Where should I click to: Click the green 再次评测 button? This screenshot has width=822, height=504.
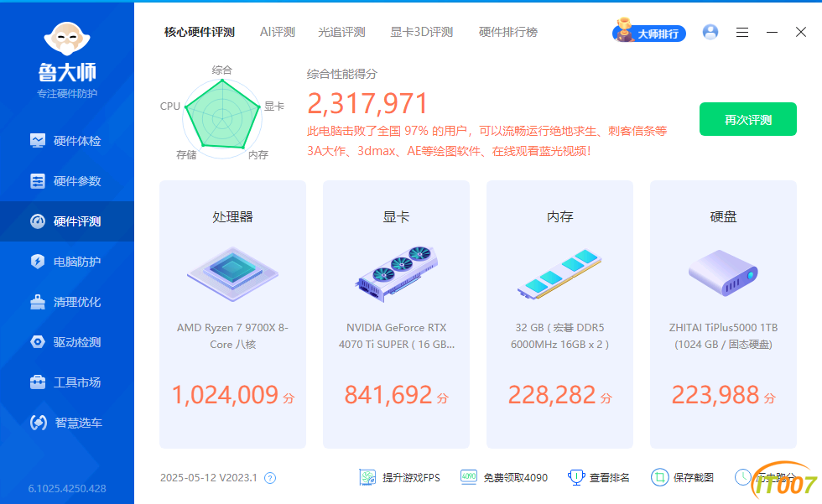tap(748, 119)
